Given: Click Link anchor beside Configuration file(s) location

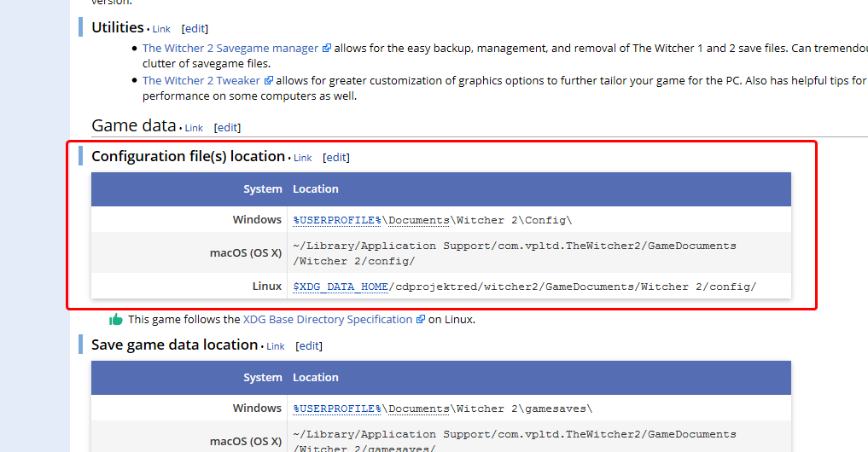Looking at the screenshot, I should coord(303,158).
